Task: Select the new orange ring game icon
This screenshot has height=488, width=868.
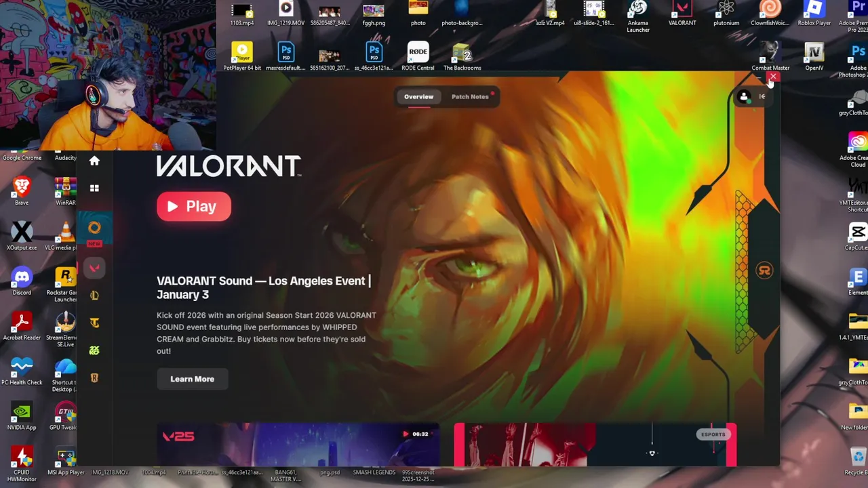Action: pos(94,228)
